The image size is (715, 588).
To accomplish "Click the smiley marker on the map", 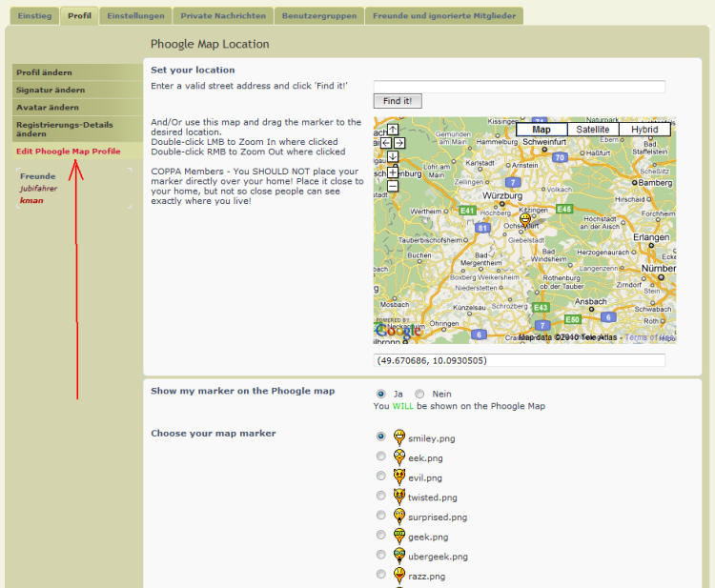I will coord(524,220).
